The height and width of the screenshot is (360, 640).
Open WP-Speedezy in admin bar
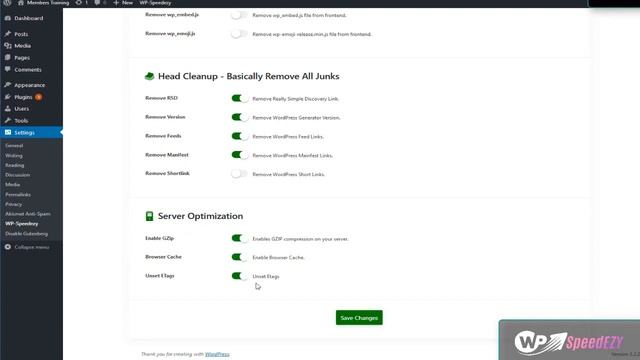coord(155,3)
